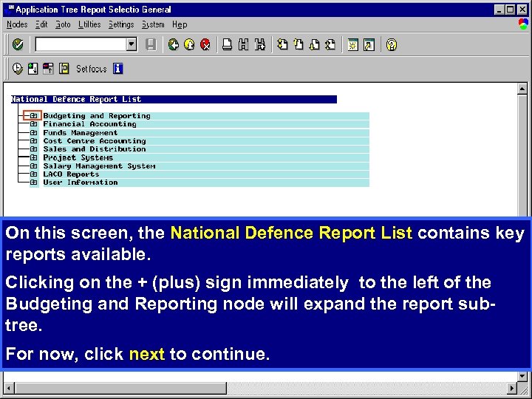532x399 pixels.
Task: Click the horizontal scrollbar left arrow
Action: 9,387
